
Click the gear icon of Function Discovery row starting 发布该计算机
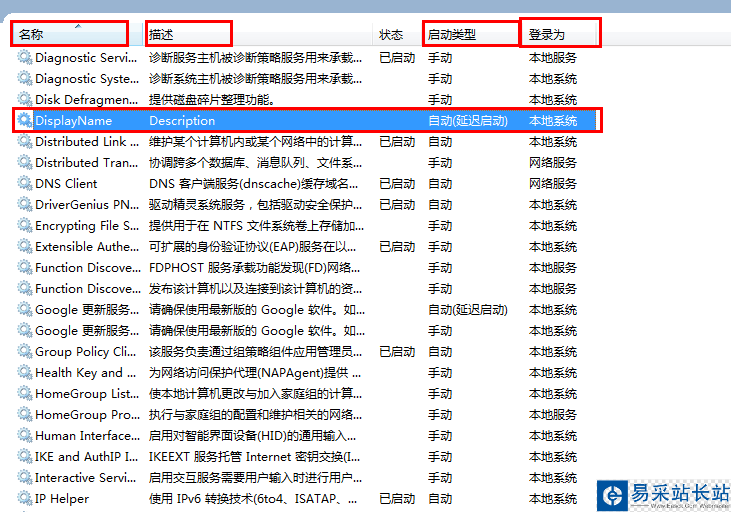click(x=25, y=288)
